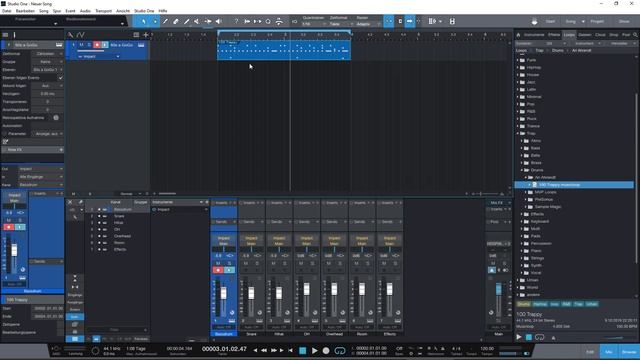Adjust the Bassdrum mixer channel fader

click(x=224, y=293)
